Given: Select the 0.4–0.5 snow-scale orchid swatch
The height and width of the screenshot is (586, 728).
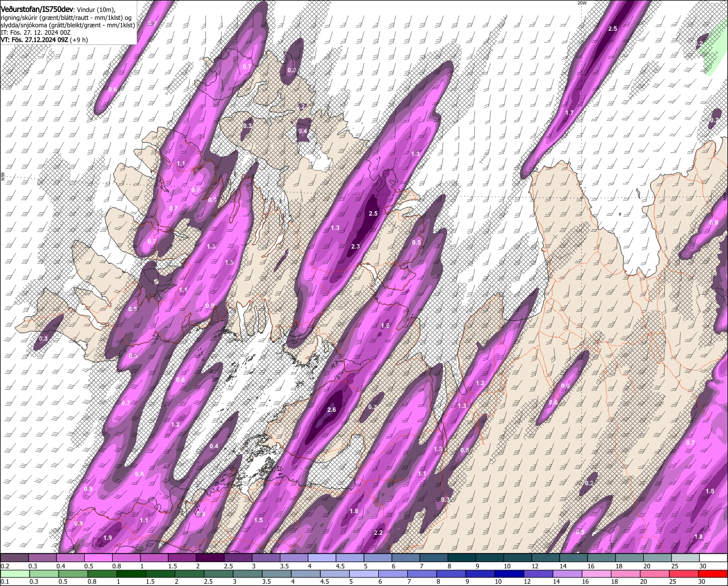Looking at the screenshot, I should pyautogui.click(x=70, y=558).
